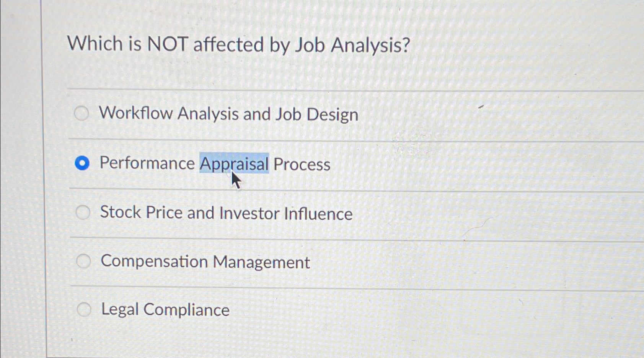Viewport: 644px width, 358px height.
Task: Click the Compensation Management label text
Action: (205, 262)
